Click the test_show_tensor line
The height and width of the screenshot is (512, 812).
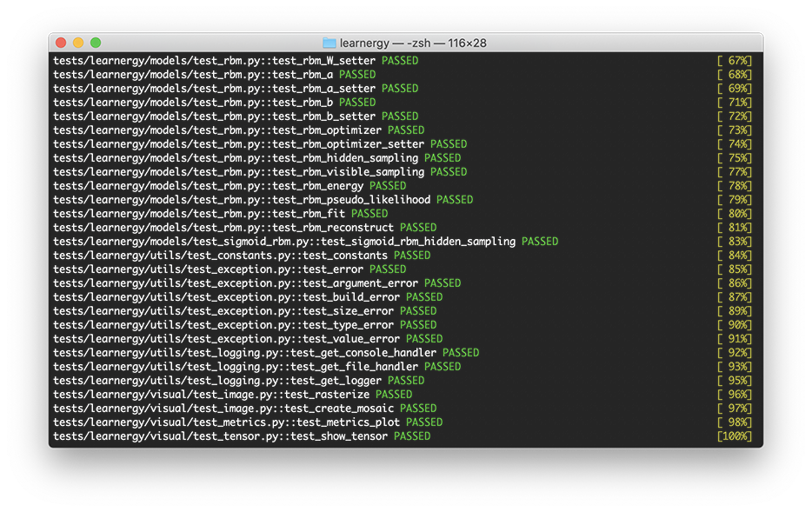click(242, 436)
